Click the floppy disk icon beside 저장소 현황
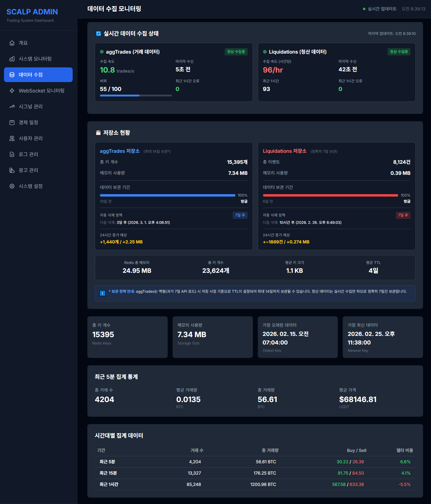The width and height of the screenshot is (431, 504). point(98,133)
